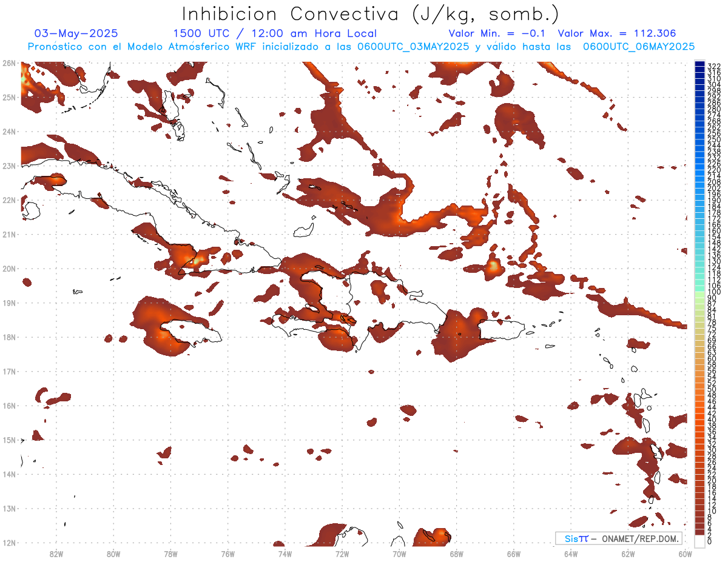Click the 62W longitude label
The height and width of the screenshot is (562, 728).
coord(629,554)
